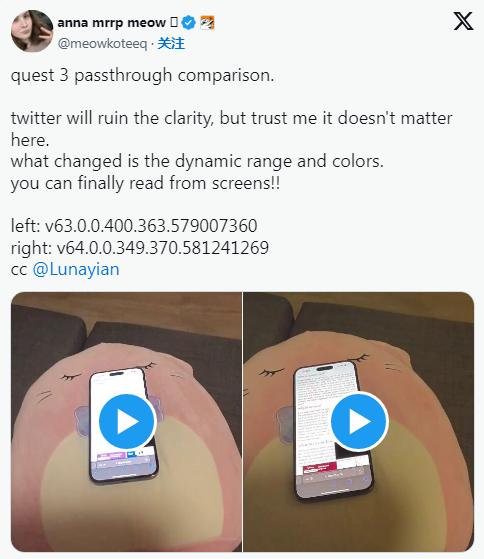The image size is (484, 559).
Task: Play the right v64 passthrough video
Action: [359, 421]
